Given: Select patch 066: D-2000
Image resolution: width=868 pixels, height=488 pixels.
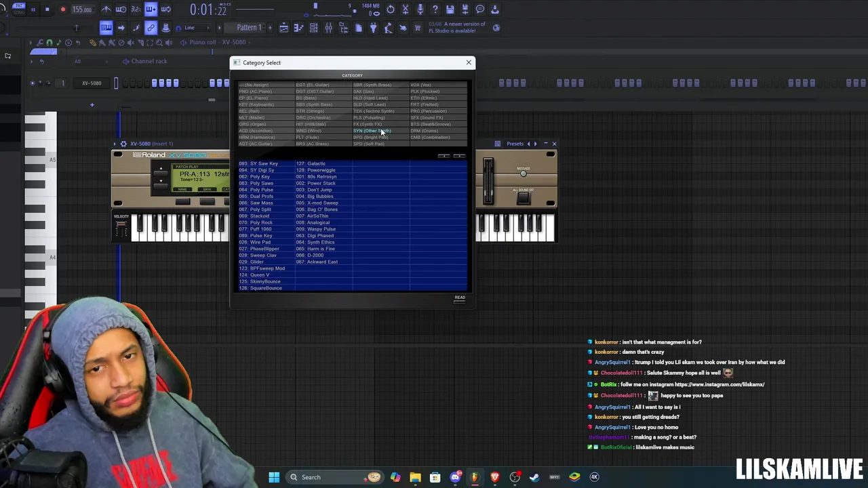Looking at the screenshot, I should tap(310, 256).
